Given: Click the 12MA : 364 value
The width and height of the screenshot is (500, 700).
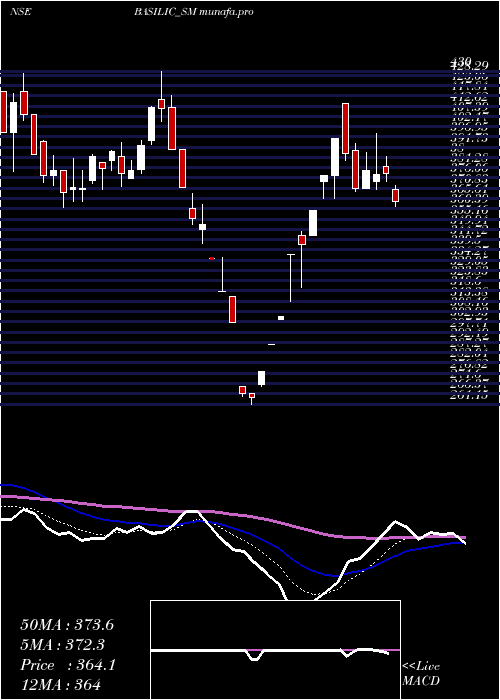Looking at the screenshot, I should tap(60, 684).
